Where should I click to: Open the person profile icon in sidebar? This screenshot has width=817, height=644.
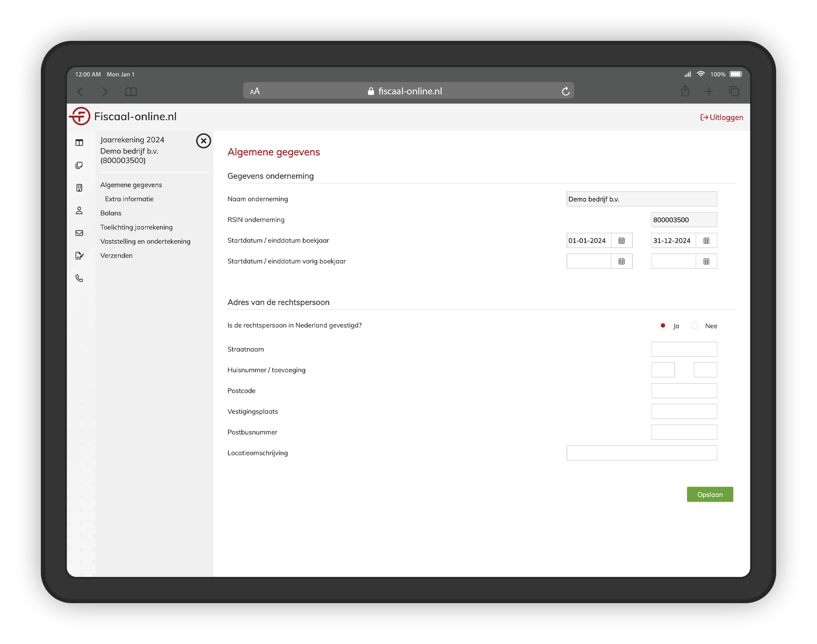79,210
